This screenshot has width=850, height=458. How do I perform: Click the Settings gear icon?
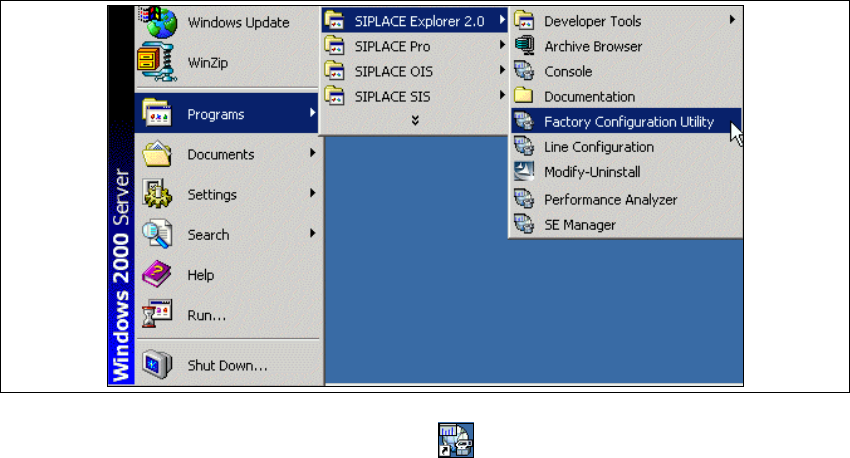click(157, 194)
